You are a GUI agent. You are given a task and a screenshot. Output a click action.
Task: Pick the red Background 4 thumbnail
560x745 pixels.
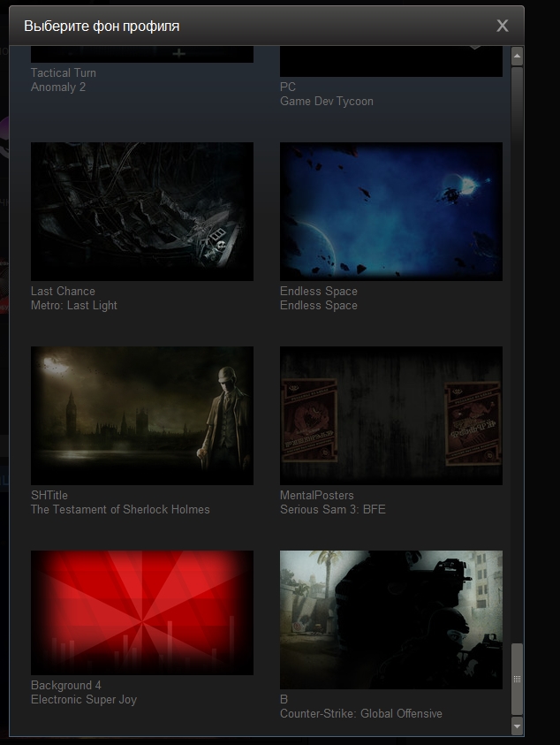(142, 613)
